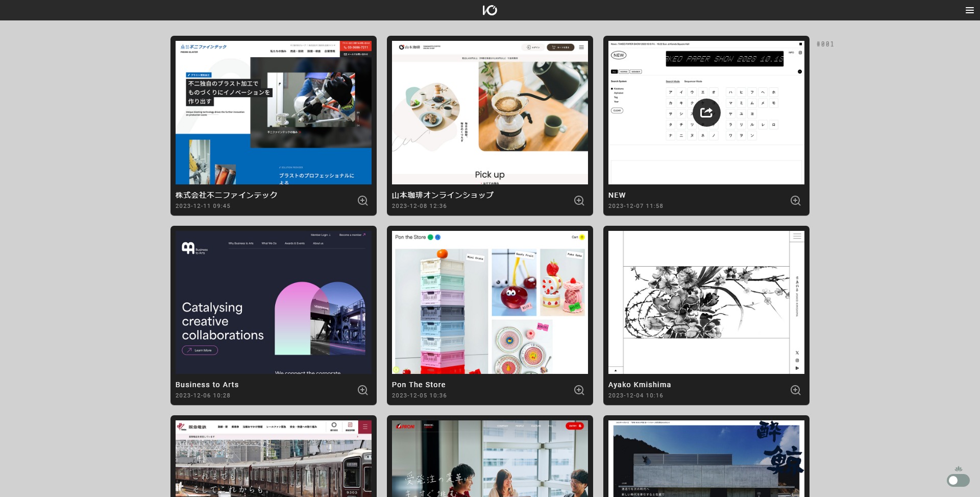Click the share arrow on the NEW thumbnail
Screen dimensions: 980x497
pos(706,112)
